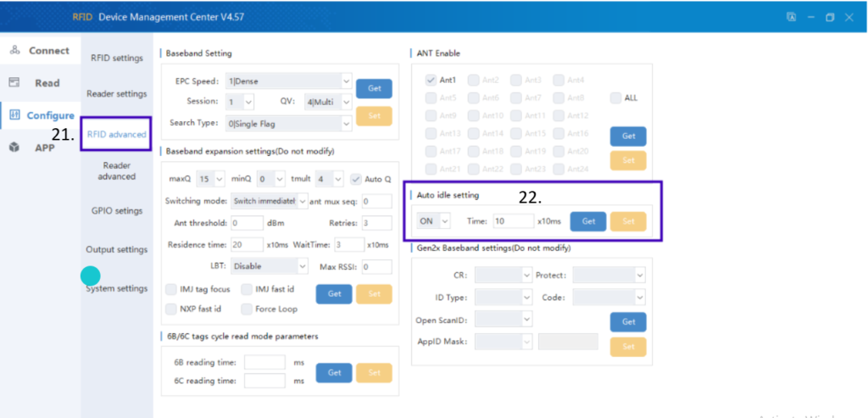This screenshot has width=868, height=418.
Task: Click Set in Auto idle setting
Action: [x=628, y=221]
